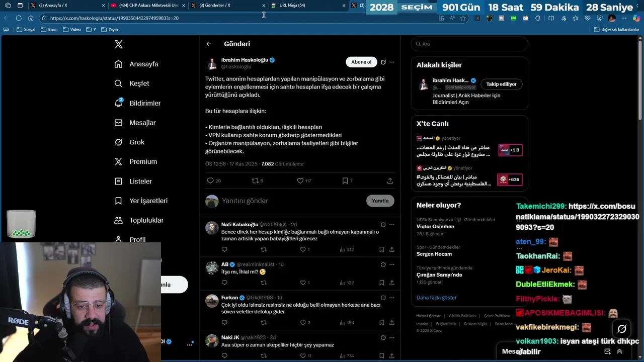The width and height of the screenshot is (644, 362).
Task: Open more options on Furkan's reply
Action: 392,298
